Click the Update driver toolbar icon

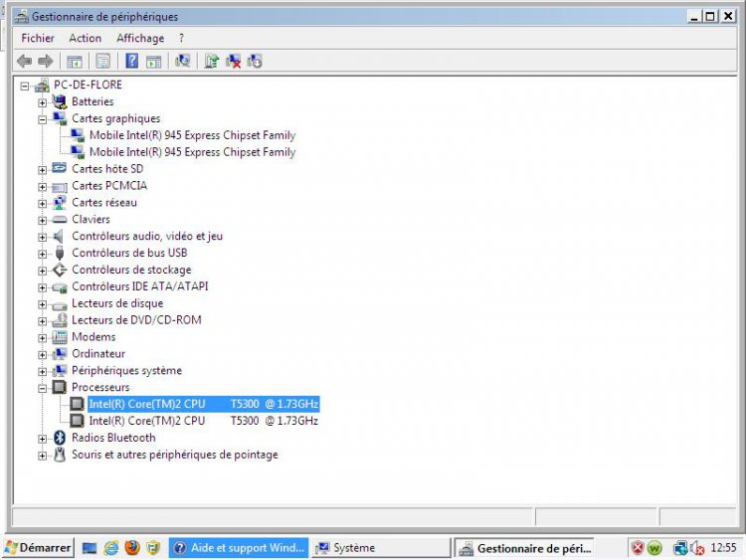211,61
